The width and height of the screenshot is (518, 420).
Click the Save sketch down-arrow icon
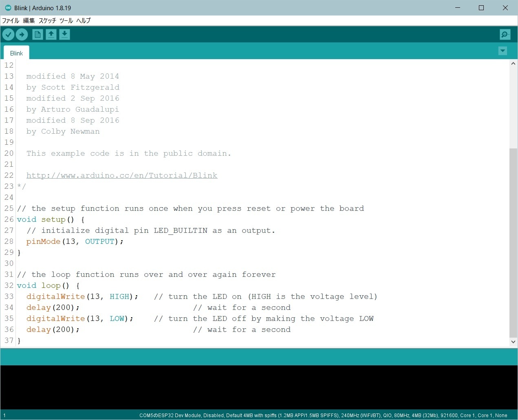[x=64, y=35]
